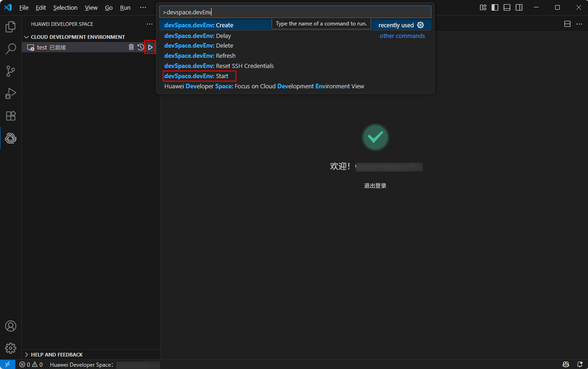Click Huawei Developer Space status bar entry
This screenshot has height=369, width=588.
105,364
